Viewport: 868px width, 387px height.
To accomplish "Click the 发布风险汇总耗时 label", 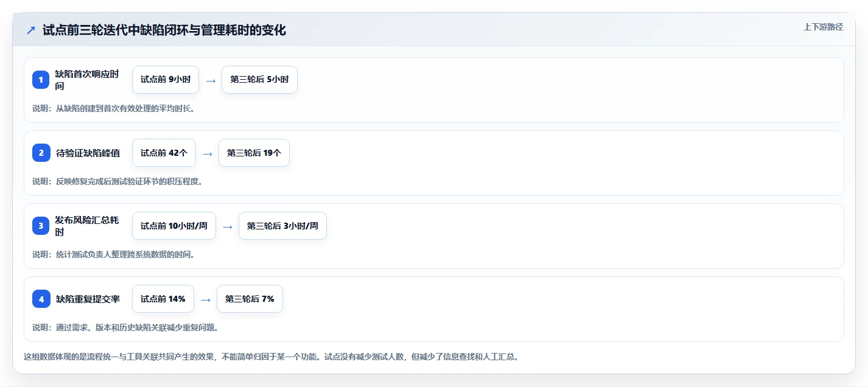I will click(x=87, y=226).
